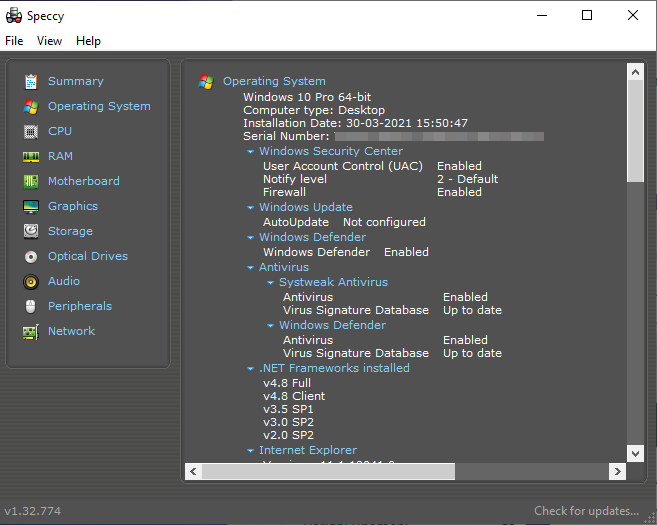Click the Motherboard icon in sidebar
657x525 pixels.
coord(31,181)
